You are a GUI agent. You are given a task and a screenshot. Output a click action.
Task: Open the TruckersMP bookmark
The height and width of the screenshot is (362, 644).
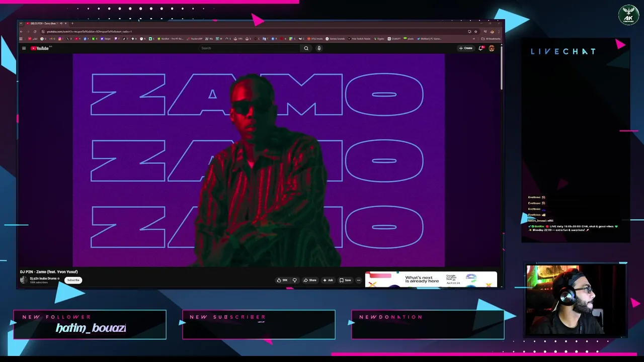click(195, 39)
